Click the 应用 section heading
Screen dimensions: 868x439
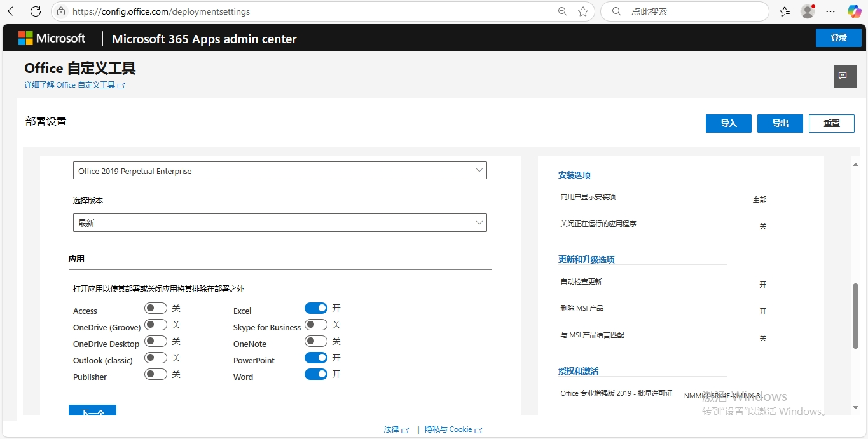pos(76,259)
